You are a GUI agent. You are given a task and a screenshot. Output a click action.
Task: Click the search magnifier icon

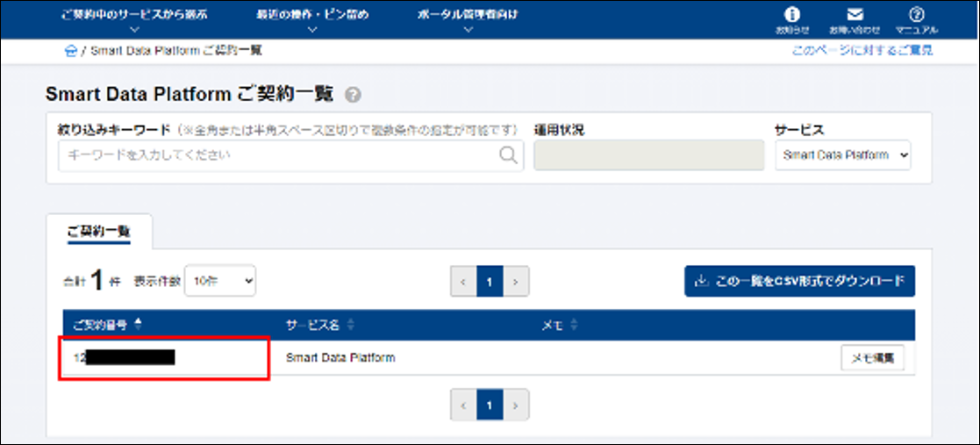[508, 155]
